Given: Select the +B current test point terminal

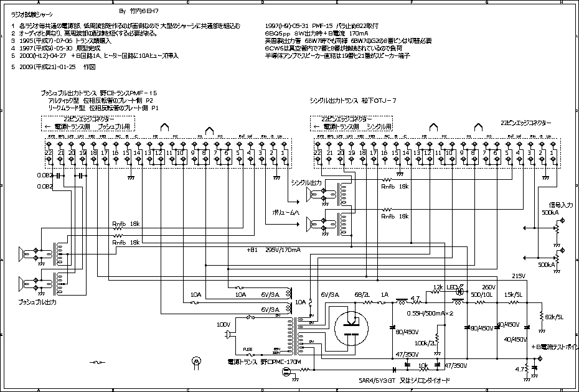Looking at the screenshot, I should click(x=540, y=358).
